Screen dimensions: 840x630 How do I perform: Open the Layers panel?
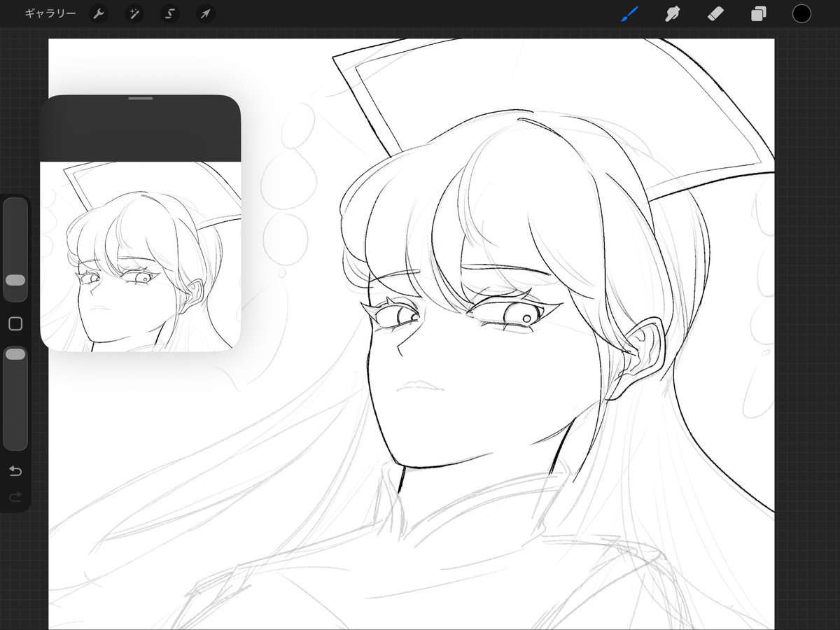point(759,14)
